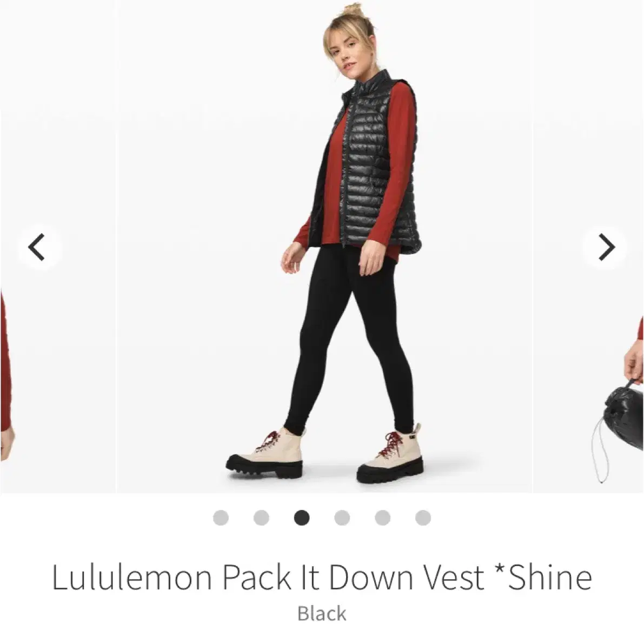Select the last carousel pagination dot
Viewport: 644px width, 644px height.
(423, 517)
